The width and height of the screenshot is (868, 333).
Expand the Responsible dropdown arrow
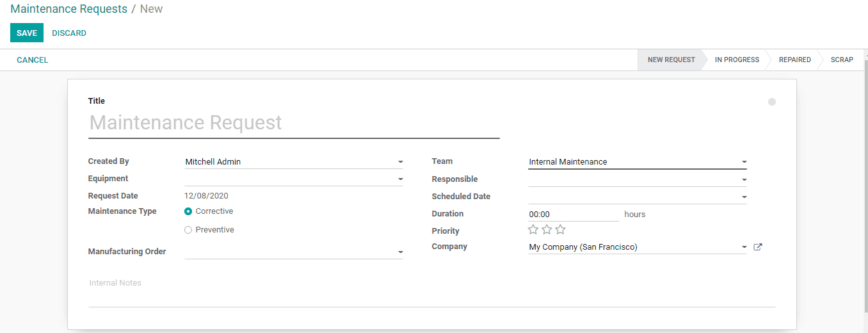click(744, 180)
